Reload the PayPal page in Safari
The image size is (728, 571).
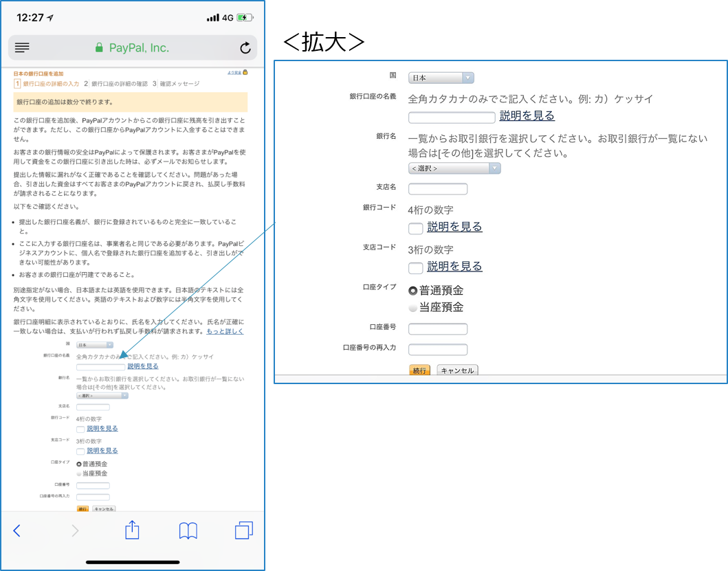pyautogui.click(x=245, y=47)
